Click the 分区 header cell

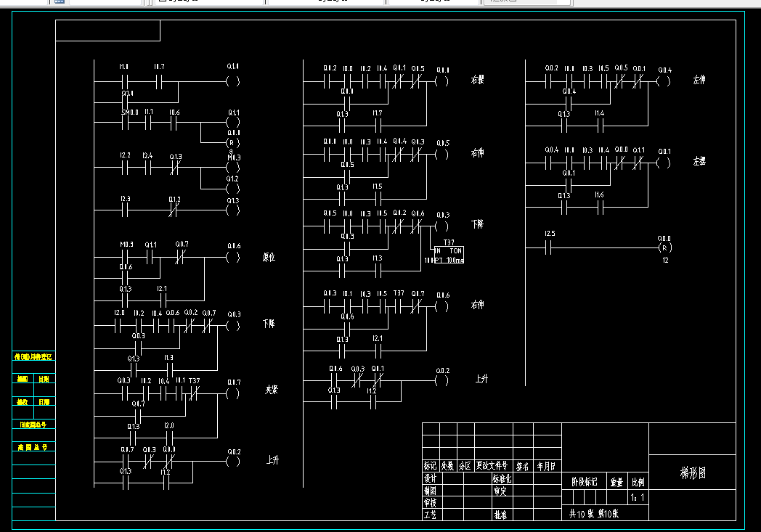465,466
